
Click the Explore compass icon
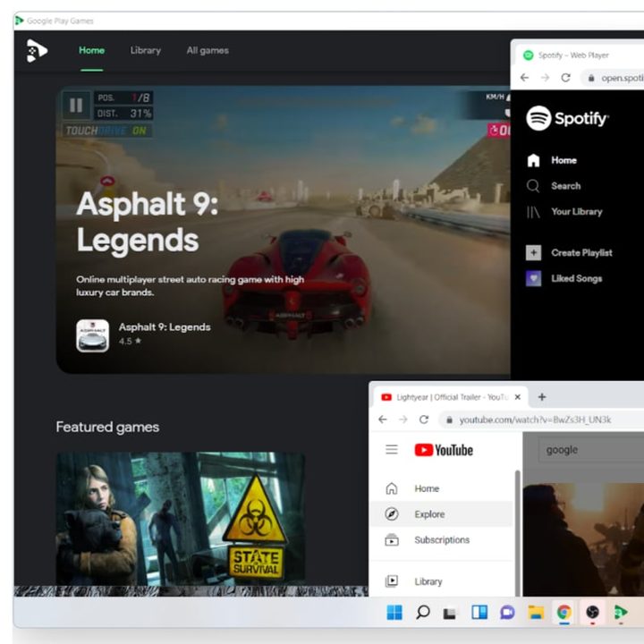coord(392,514)
